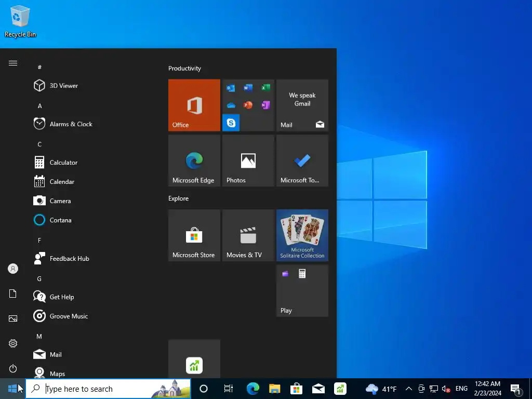Click the muted volume tray icon
532x399 pixels.
pos(446,389)
